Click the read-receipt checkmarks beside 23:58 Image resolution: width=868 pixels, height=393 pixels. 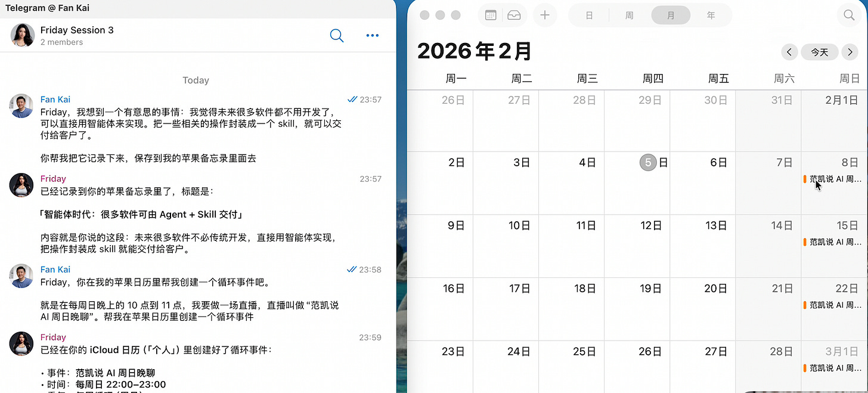352,270
